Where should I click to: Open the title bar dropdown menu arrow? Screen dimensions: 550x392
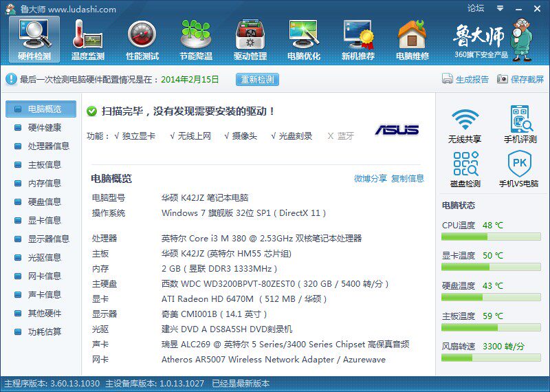coord(500,8)
